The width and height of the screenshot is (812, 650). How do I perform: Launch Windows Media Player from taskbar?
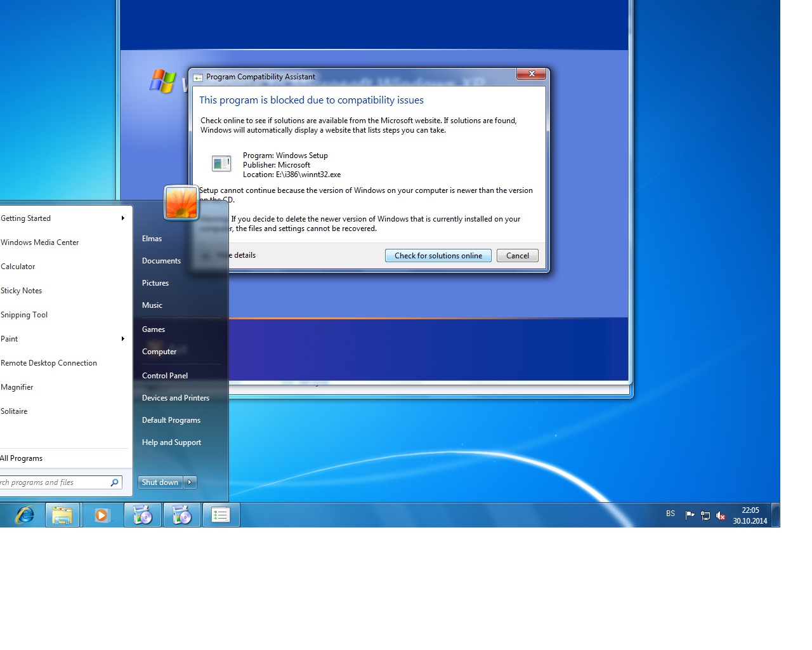pos(101,515)
